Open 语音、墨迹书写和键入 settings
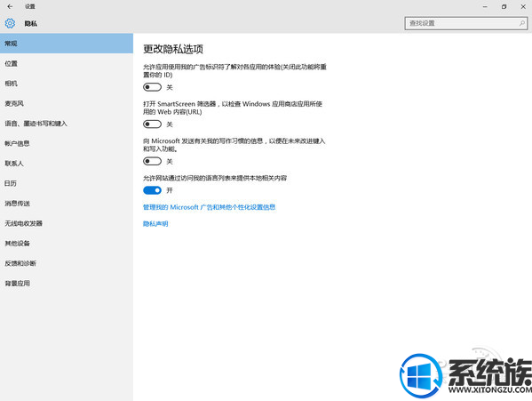Viewport: 532px width, 401px height. coord(67,124)
